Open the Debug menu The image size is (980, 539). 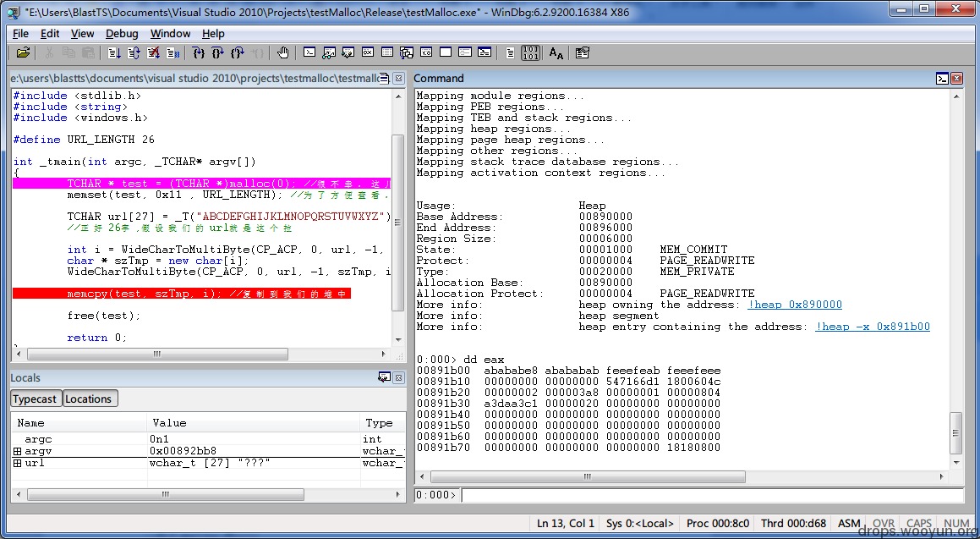click(122, 34)
